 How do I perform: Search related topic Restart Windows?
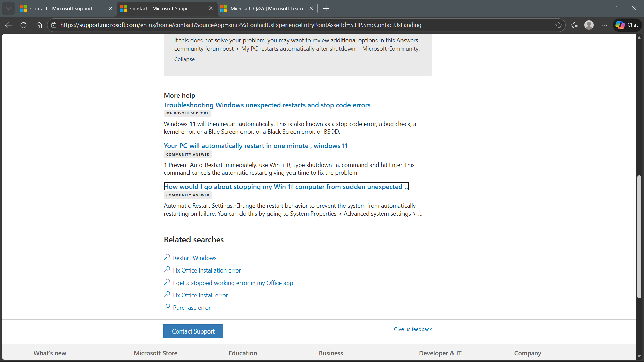[195, 258]
